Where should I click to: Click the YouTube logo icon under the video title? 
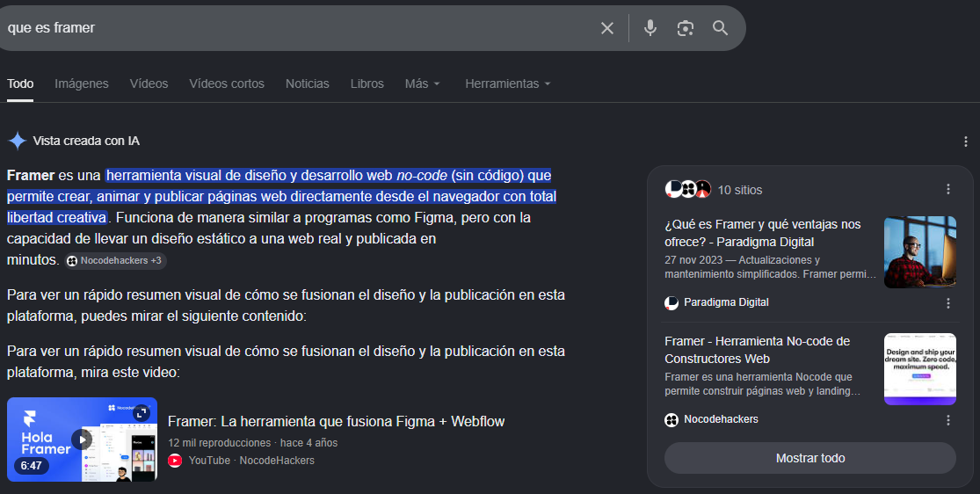click(x=175, y=461)
